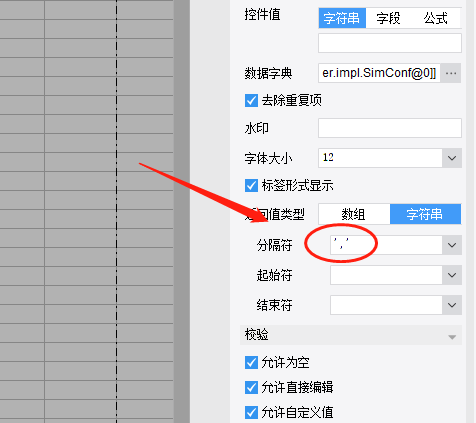Select 字符串 tab under 控件值
The width and height of the screenshot is (476, 423).
(342, 18)
